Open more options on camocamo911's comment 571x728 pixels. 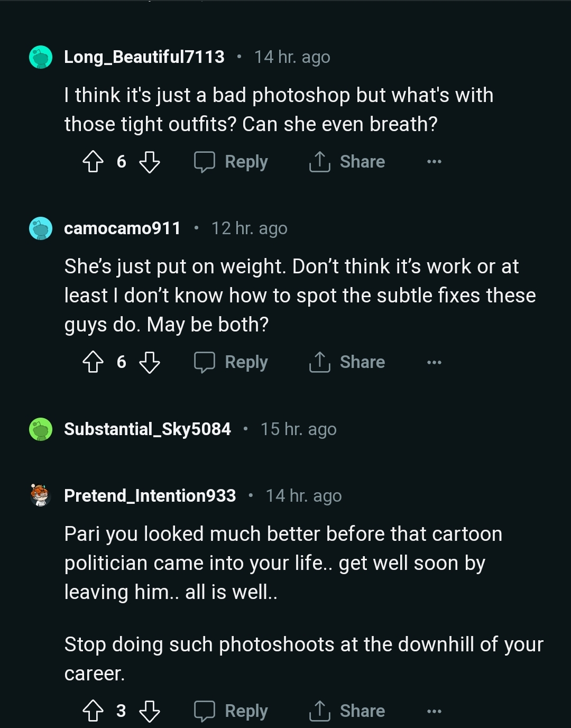pyautogui.click(x=434, y=362)
